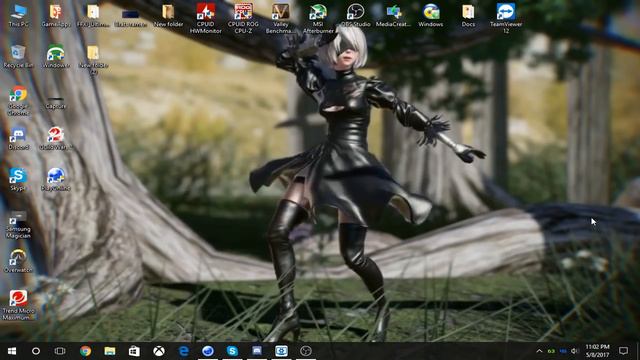The height and width of the screenshot is (360, 640).
Task: Open the Windows Start menu
Action: coord(12,351)
